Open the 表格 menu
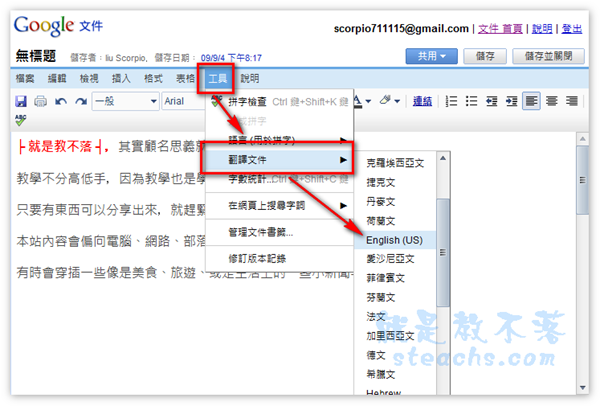Viewport: 600px width, 406px height. click(x=185, y=78)
